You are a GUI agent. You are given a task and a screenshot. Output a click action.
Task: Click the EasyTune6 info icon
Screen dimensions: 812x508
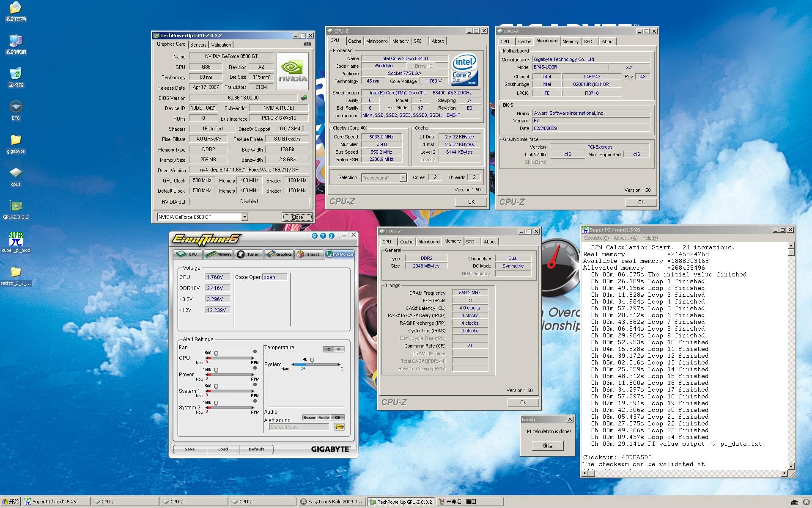(332, 236)
